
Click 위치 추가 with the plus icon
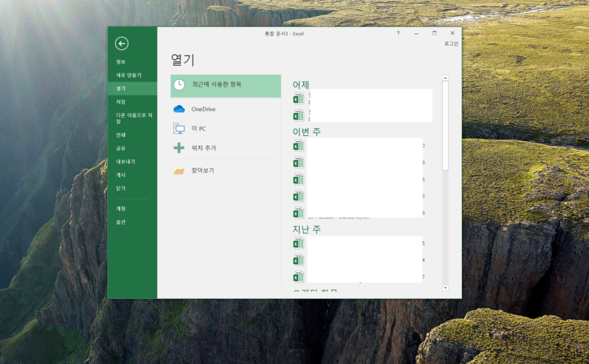pos(226,148)
